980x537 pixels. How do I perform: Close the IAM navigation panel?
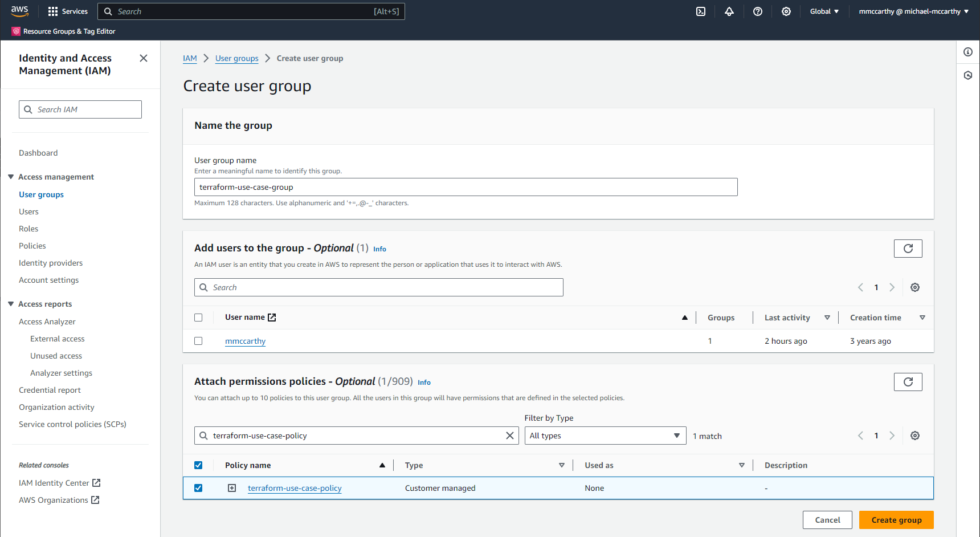tap(144, 58)
